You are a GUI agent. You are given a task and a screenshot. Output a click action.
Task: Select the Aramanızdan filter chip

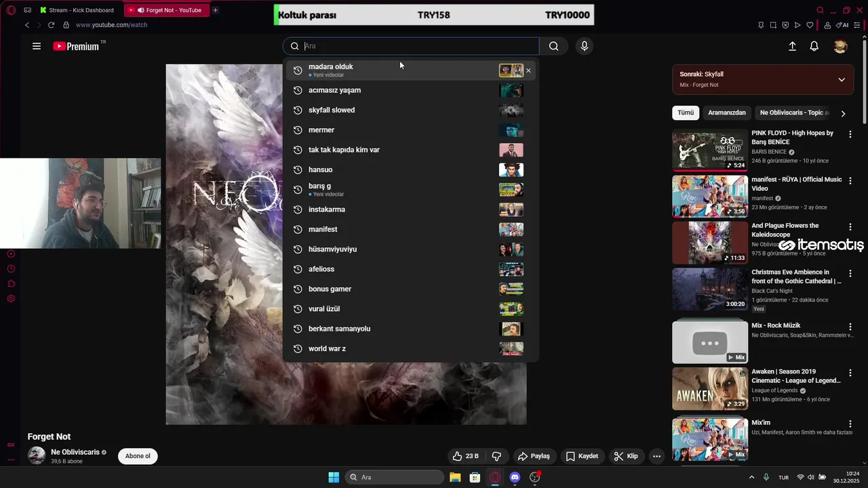coord(727,113)
